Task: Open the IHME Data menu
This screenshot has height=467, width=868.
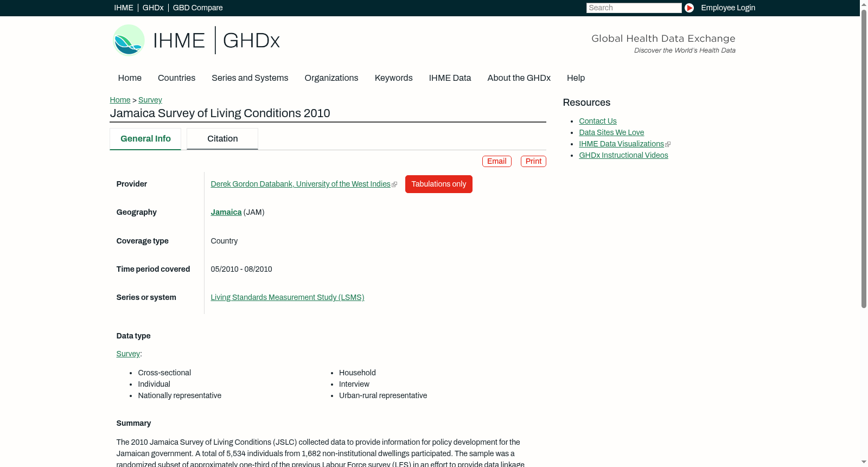Action: (450, 78)
